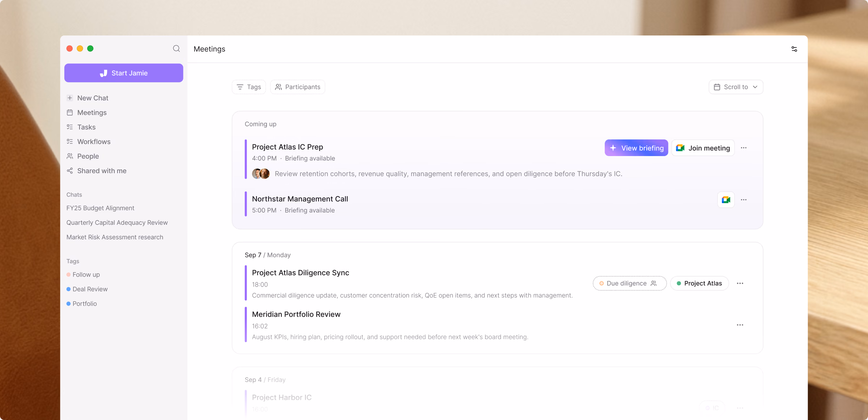Open the Meridian Portfolio Review meeting
This screenshot has width=868, height=420.
(296, 314)
